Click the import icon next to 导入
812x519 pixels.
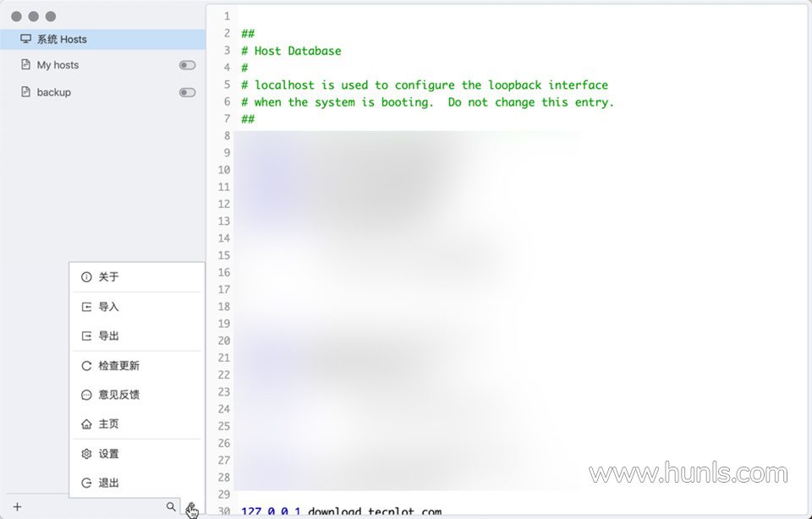coord(86,307)
